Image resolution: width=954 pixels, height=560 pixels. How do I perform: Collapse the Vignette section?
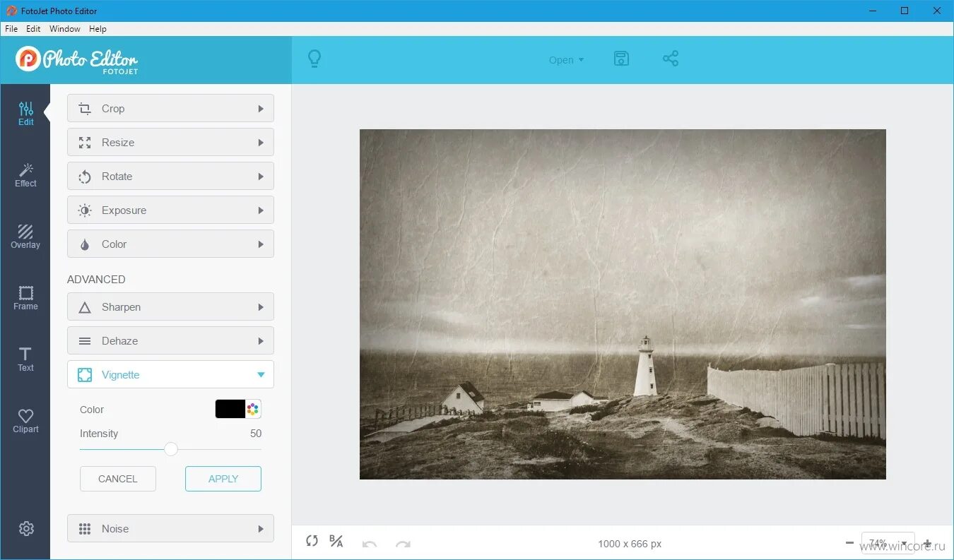point(170,374)
